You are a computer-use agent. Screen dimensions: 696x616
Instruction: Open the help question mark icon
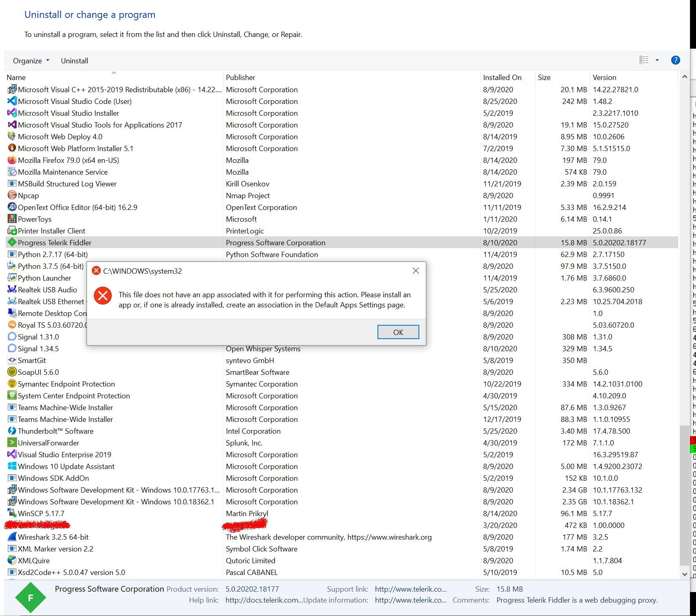click(675, 61)
